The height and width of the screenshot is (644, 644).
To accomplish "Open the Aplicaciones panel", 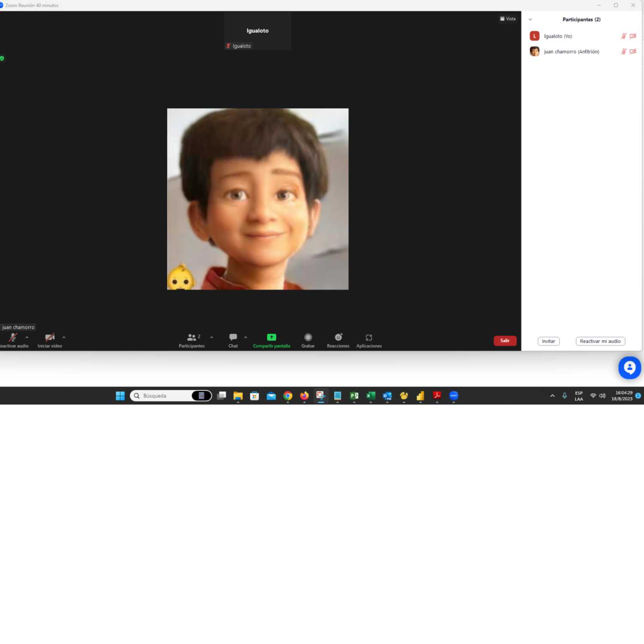I will point(369,340).
